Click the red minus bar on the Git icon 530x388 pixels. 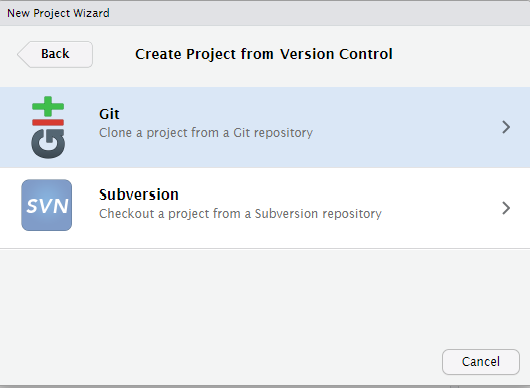click(48, 122)
